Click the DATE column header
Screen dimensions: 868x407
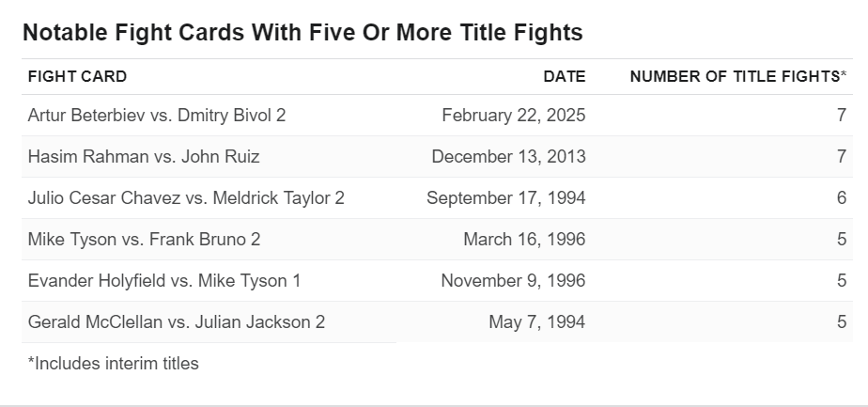564,76
